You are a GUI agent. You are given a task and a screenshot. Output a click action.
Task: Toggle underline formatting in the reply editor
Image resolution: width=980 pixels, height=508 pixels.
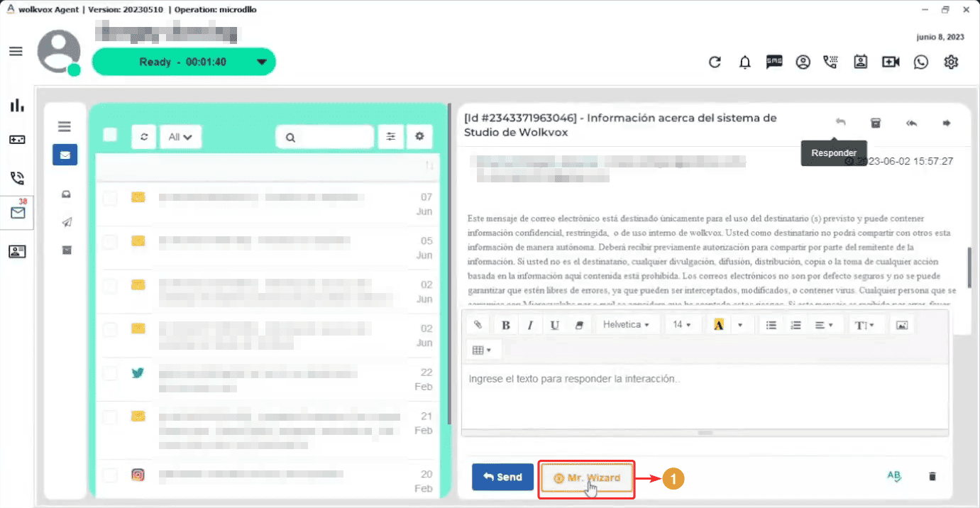[555, 325]
